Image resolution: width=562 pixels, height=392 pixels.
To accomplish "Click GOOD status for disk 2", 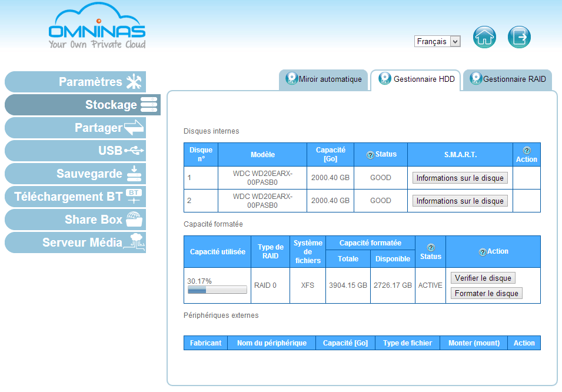I will pyautogui.click(x=381, y=201).
